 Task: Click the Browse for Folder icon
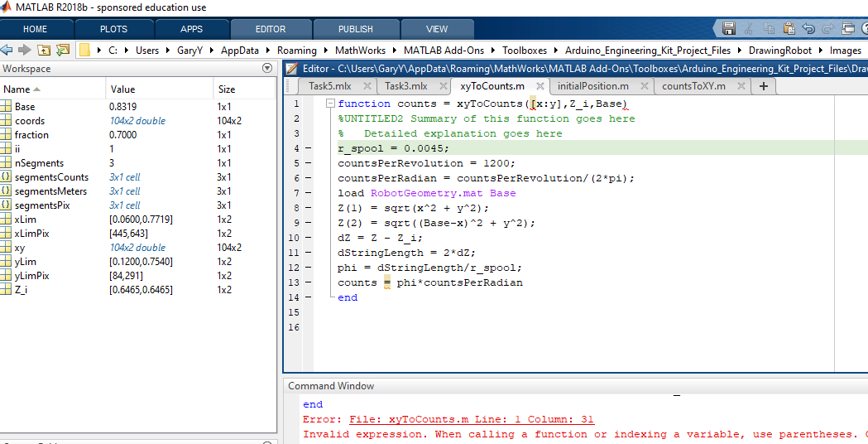[x=62, y=51]
